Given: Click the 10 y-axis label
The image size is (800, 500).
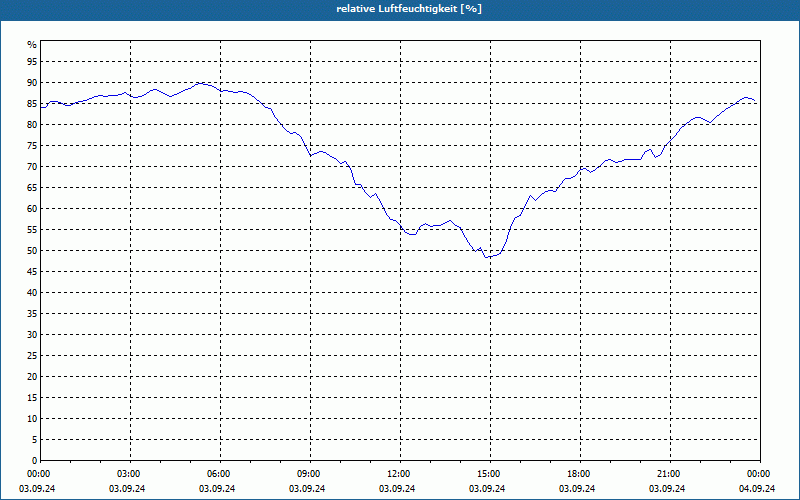Looking at the screenshot, I should (x=32, y=418).
